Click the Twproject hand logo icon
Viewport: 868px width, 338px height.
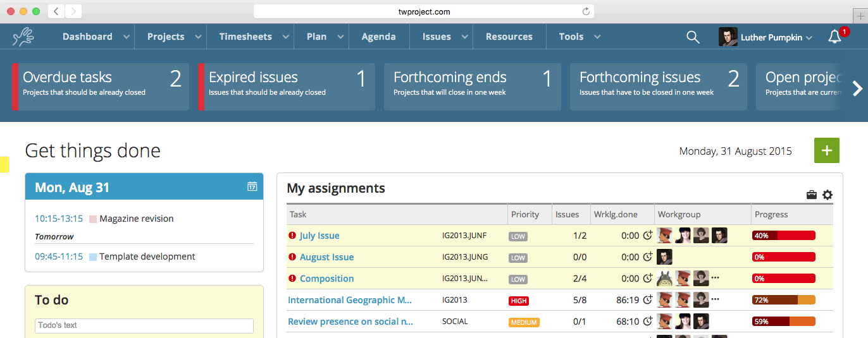(x=23, y=37)
